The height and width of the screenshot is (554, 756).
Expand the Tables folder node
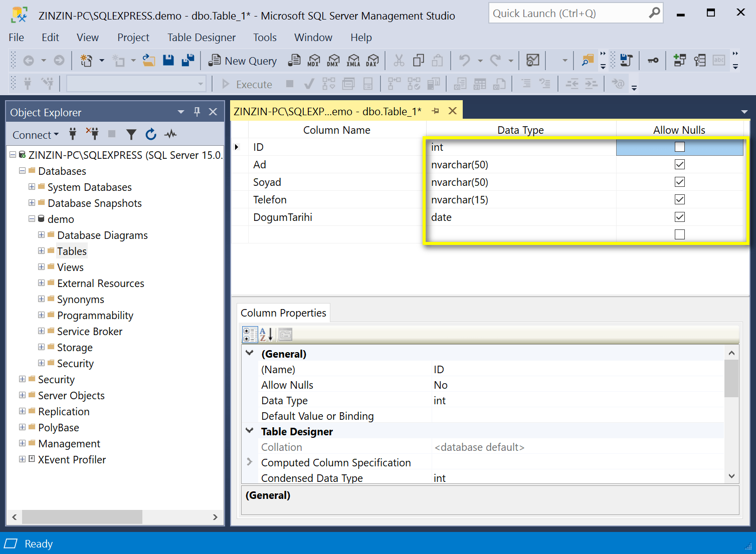pos(41,251)
